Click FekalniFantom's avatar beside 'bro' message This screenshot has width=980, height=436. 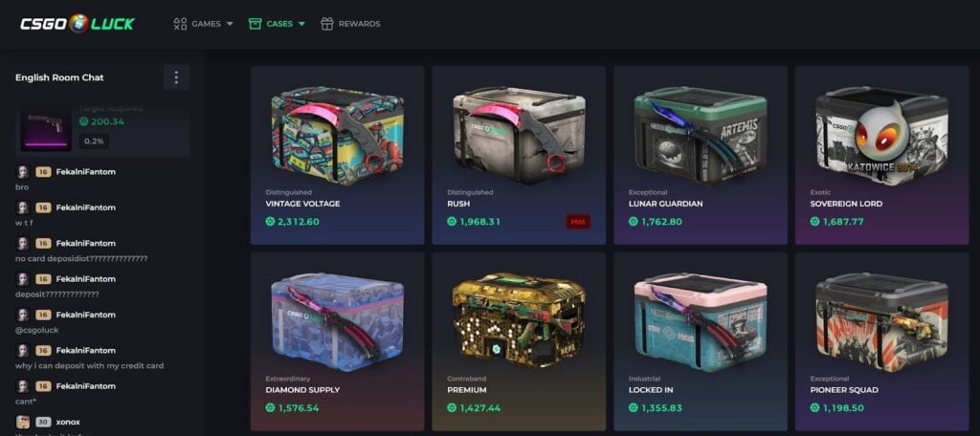click(23, 172)
